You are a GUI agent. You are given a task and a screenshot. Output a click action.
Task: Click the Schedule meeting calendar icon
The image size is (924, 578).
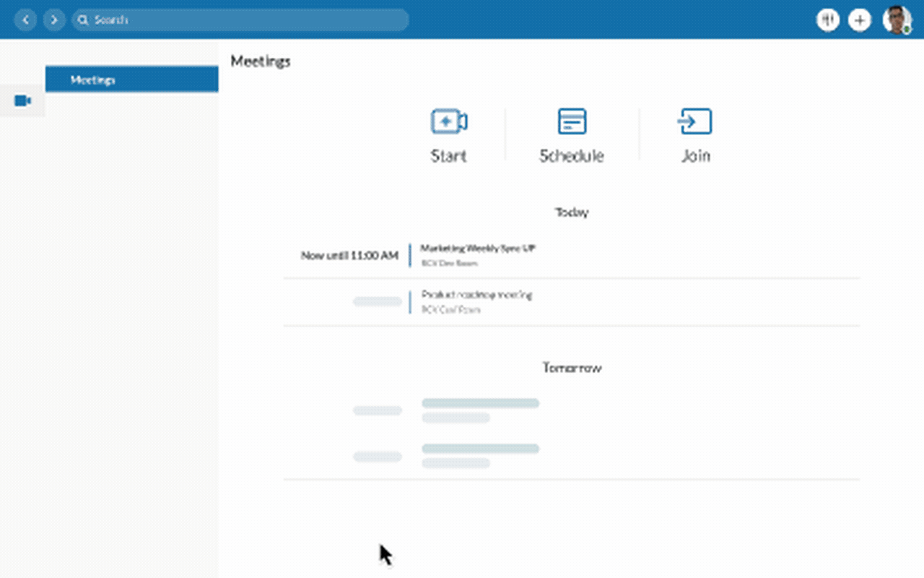click(x=572, y=121)
